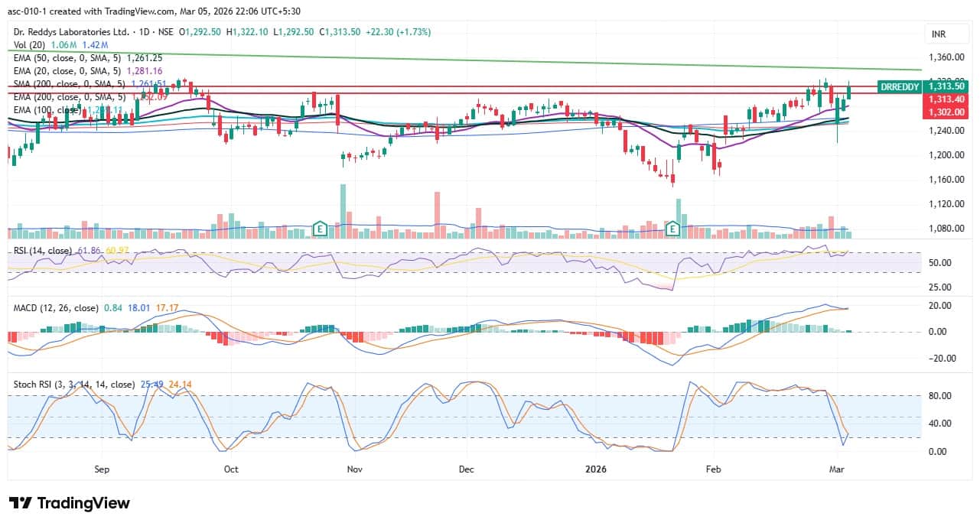980x526 pixels.
Task: Click the Oct label on time axis
Action: [x=231, y=469]
